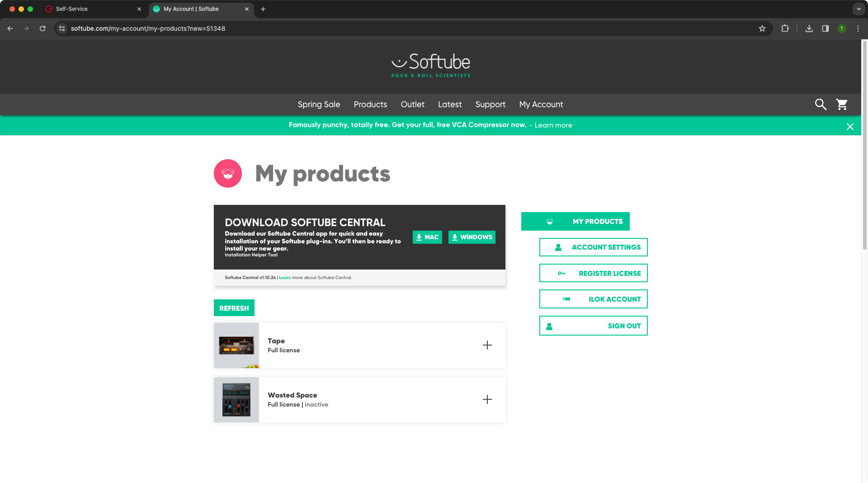Close the Self-Service tab
This screenshot has width=868, height=483.
(139, 9)
